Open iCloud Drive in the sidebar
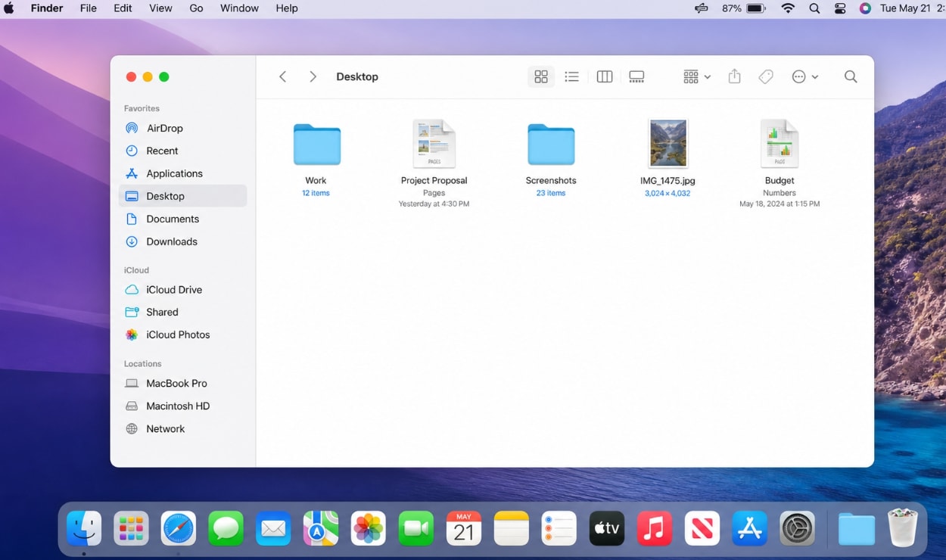 (x=182, y=289)
